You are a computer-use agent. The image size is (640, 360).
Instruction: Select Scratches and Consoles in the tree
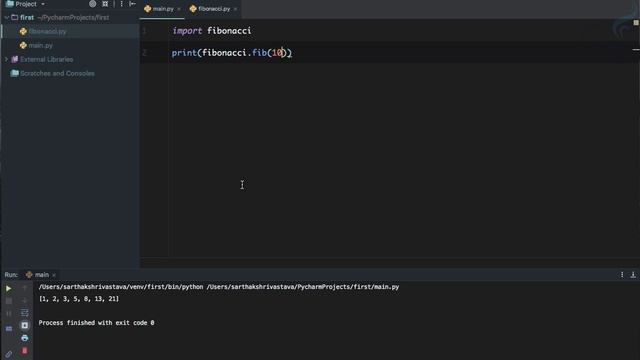tap(57, 73)
